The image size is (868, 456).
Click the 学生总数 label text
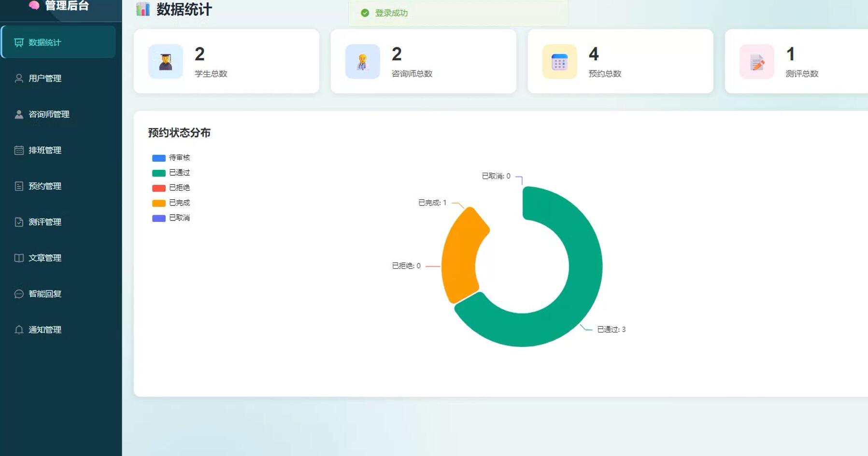(x=211, y=74)
